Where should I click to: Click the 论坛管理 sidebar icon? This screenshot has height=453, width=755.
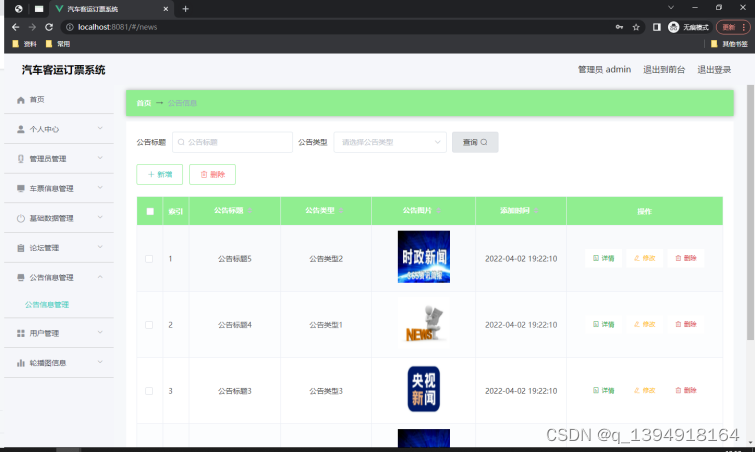pos(21,248)
